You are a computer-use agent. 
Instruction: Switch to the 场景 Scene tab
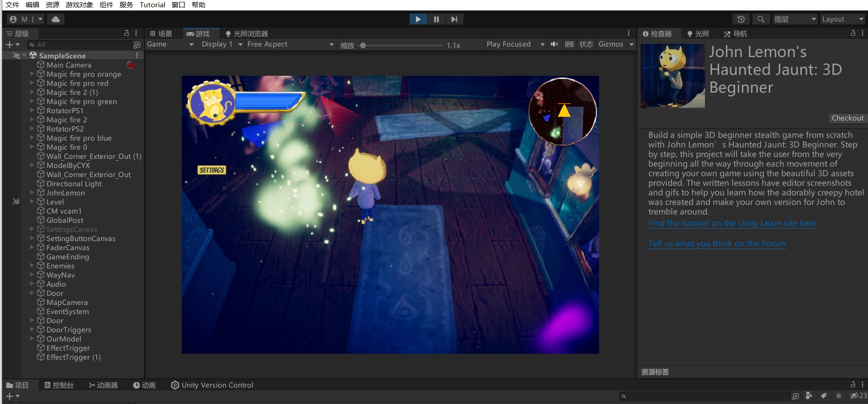161,33
